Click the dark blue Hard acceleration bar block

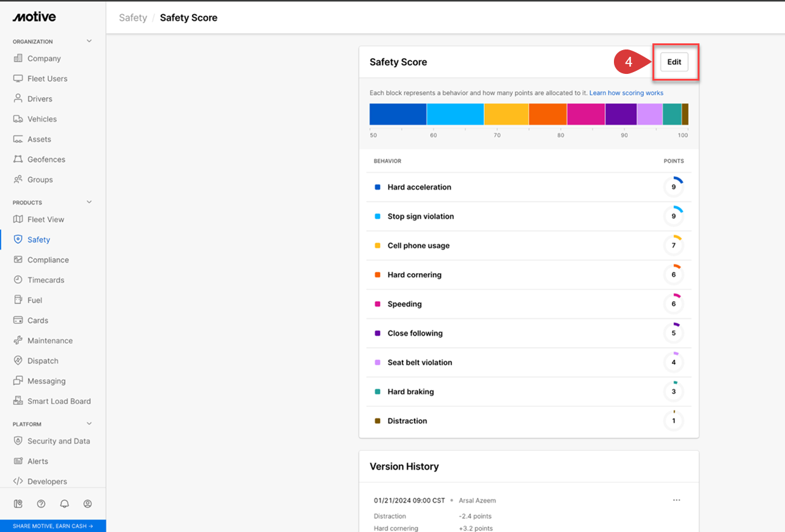point(398,114)
